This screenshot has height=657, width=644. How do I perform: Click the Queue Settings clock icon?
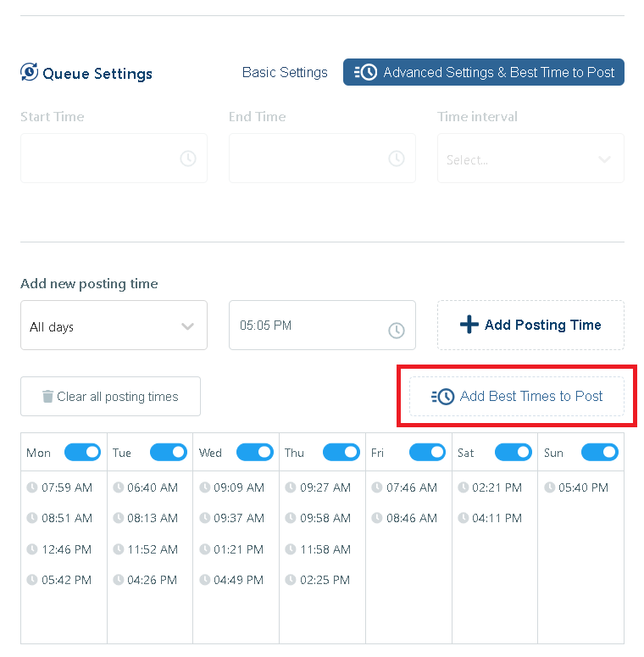pos(30,73)
